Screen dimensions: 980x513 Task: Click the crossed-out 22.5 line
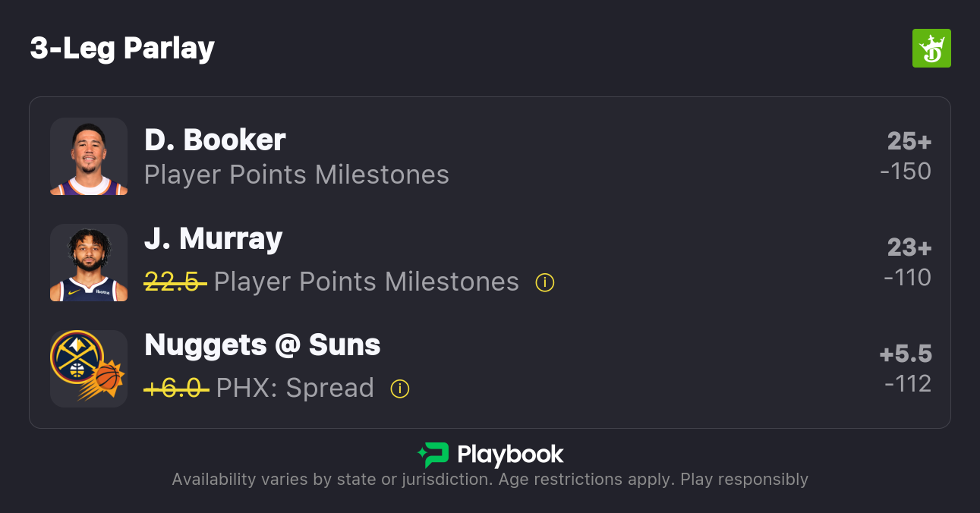point(175,282)
